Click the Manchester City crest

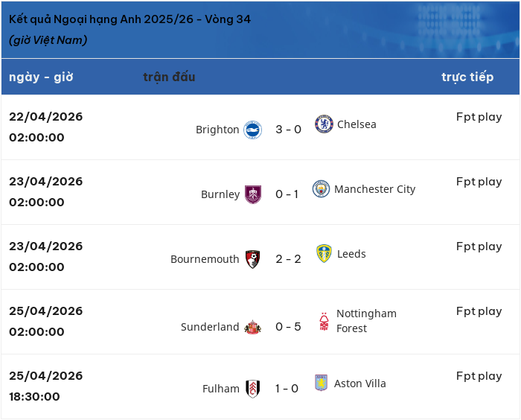(x=321, y=189)
